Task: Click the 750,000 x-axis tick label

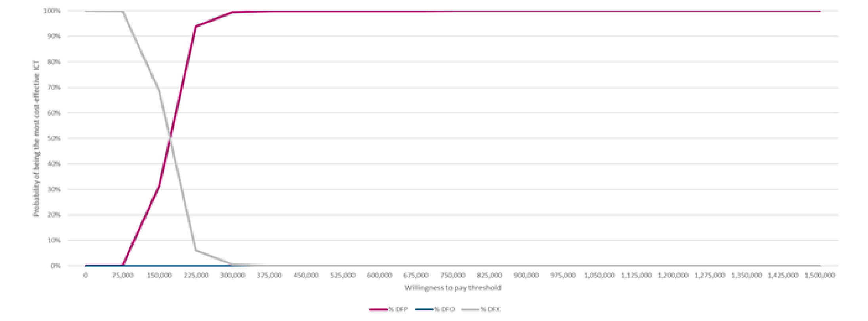Action: [x=453, y=275]
